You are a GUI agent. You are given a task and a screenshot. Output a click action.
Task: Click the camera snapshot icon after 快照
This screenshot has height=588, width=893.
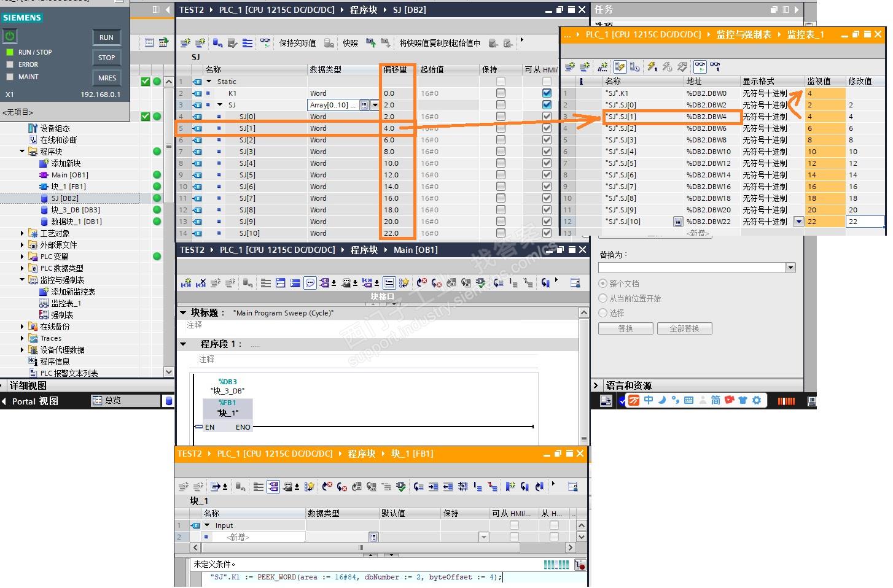coord(371,43)
